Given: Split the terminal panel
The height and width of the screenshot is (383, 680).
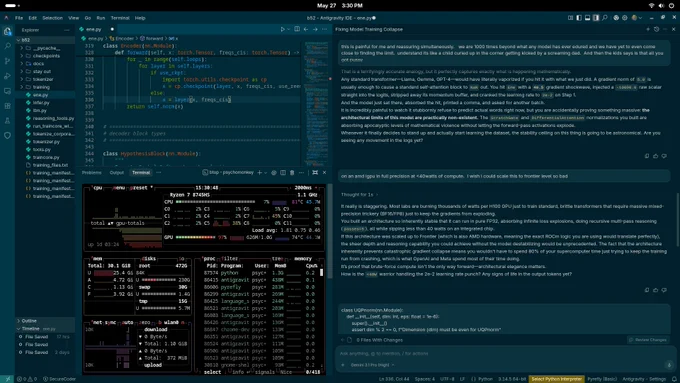Looking at the screenshot, I should point(283,173).
